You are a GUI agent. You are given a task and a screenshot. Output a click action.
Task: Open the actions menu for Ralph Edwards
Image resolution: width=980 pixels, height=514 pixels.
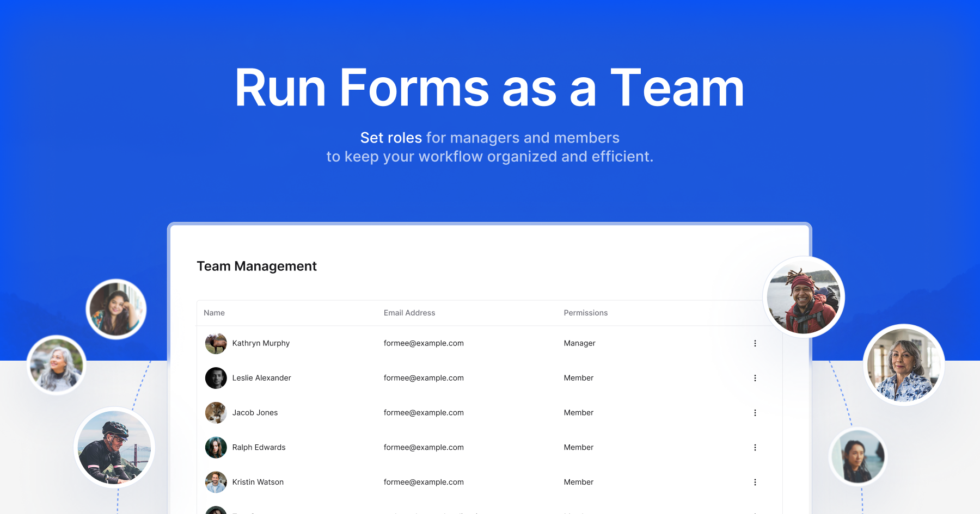755,447
